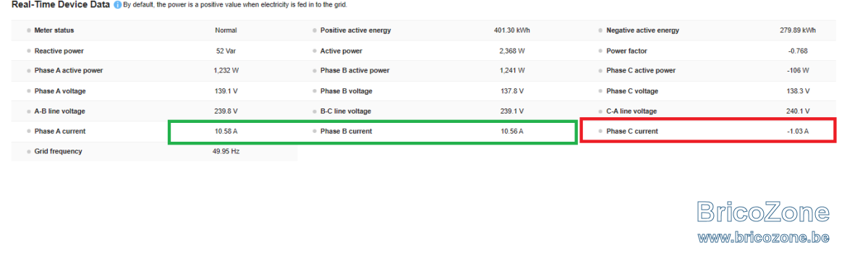Image resolution: width=868 pixels, height=269 pixels.
Task: Click the 'Normal' meter status value
Action: (226, 30)
